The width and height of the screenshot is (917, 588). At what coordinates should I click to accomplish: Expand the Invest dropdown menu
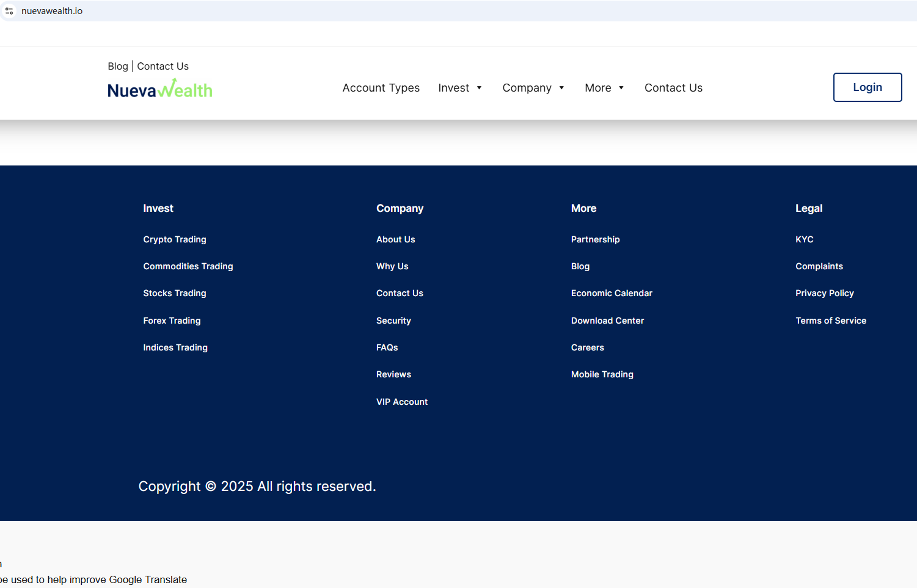(460, 88)
